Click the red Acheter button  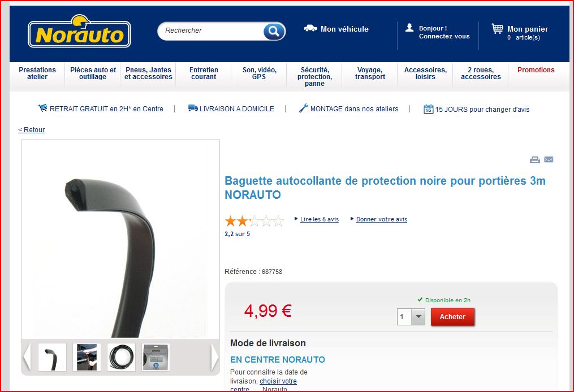(x=452, y=317)
